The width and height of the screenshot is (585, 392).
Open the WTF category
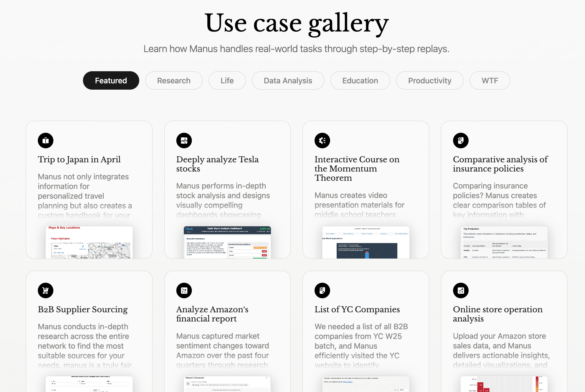pyautogui.click(x=490, y=80)
